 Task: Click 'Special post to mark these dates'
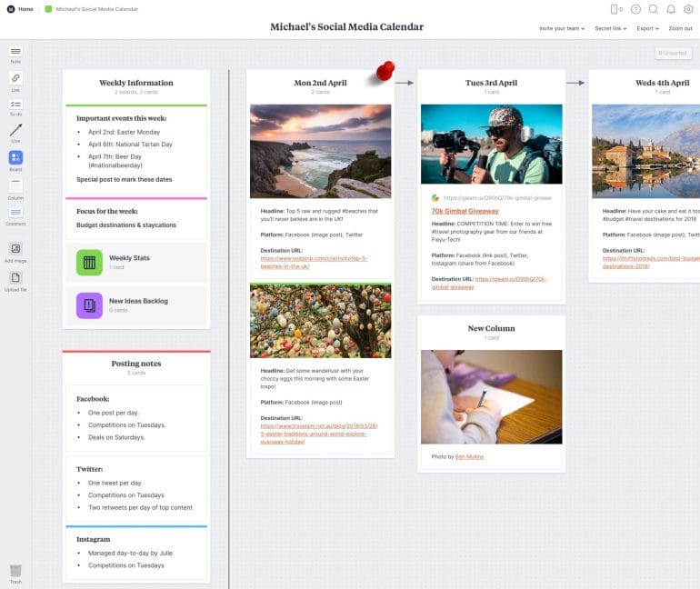125,179
